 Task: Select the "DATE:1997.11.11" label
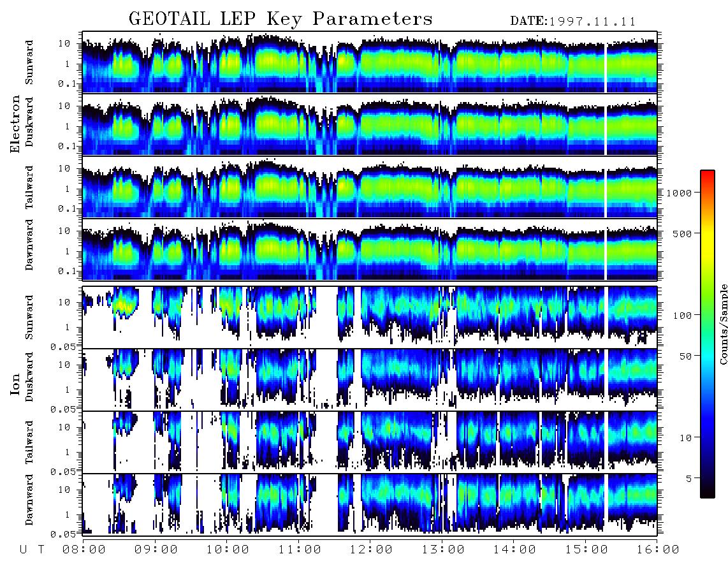[x=573, y=22]
